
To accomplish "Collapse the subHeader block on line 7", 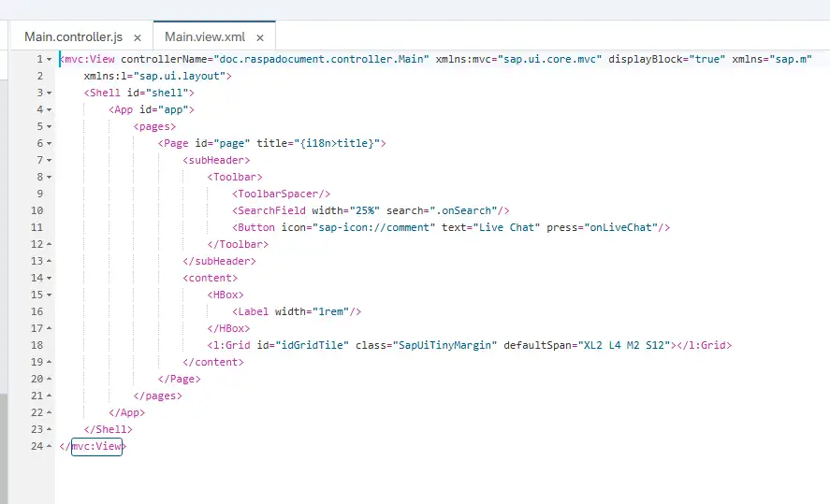I will [x=50, y=161].
